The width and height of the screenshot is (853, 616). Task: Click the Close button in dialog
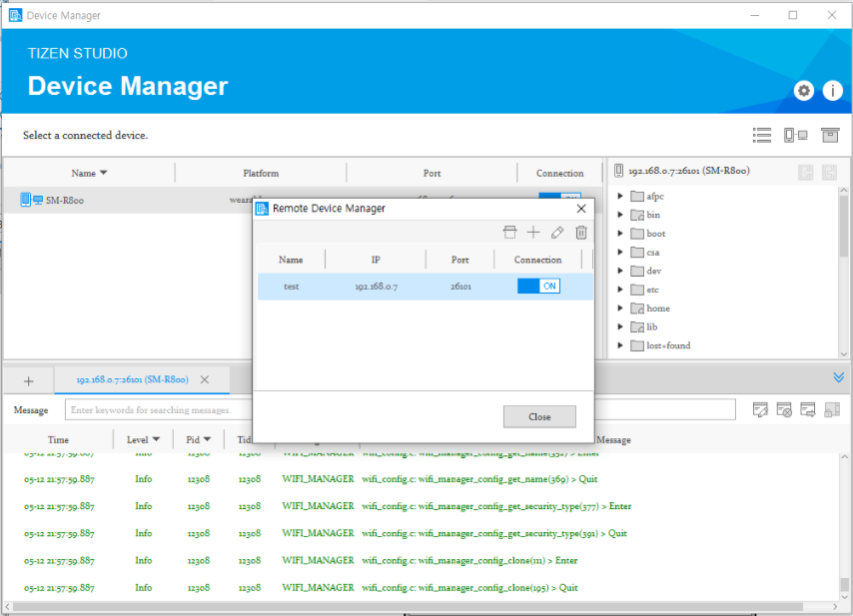pos(539,416)
